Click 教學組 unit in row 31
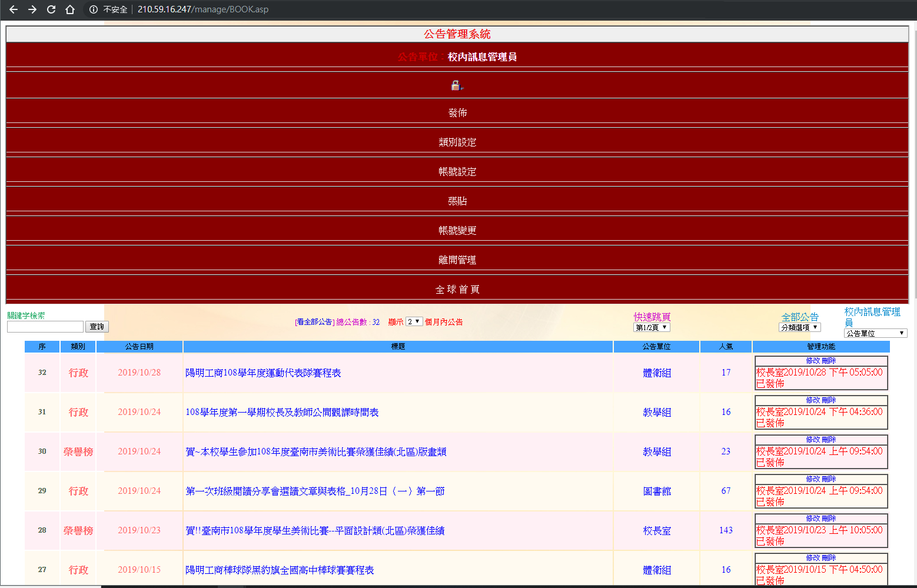 coord(657,413)
